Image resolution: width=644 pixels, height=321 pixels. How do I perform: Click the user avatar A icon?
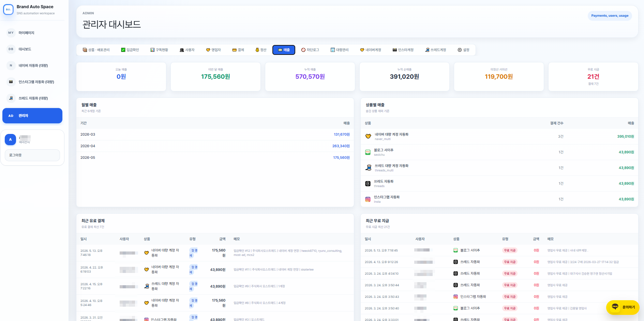[x=10, y=139]
